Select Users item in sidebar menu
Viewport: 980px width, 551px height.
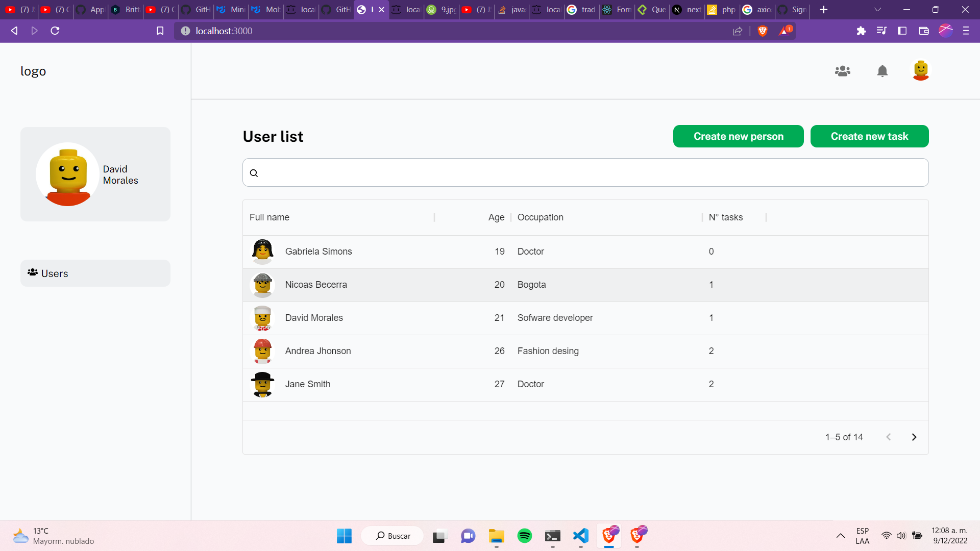pos(95,273)
